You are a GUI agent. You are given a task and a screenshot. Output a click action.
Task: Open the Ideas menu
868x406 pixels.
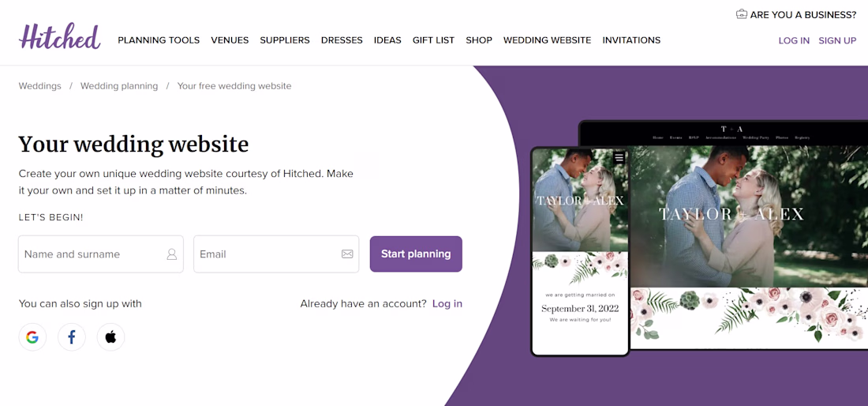387,40
